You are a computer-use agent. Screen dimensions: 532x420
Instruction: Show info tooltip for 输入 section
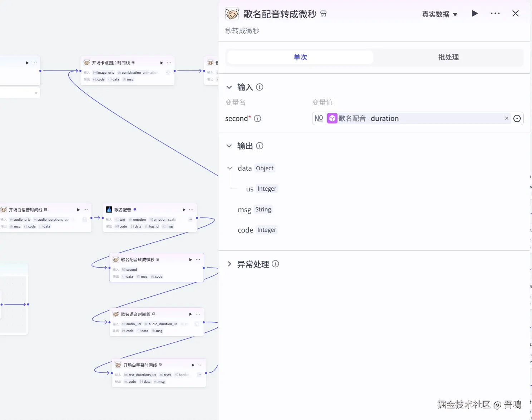tap(260, 87)
